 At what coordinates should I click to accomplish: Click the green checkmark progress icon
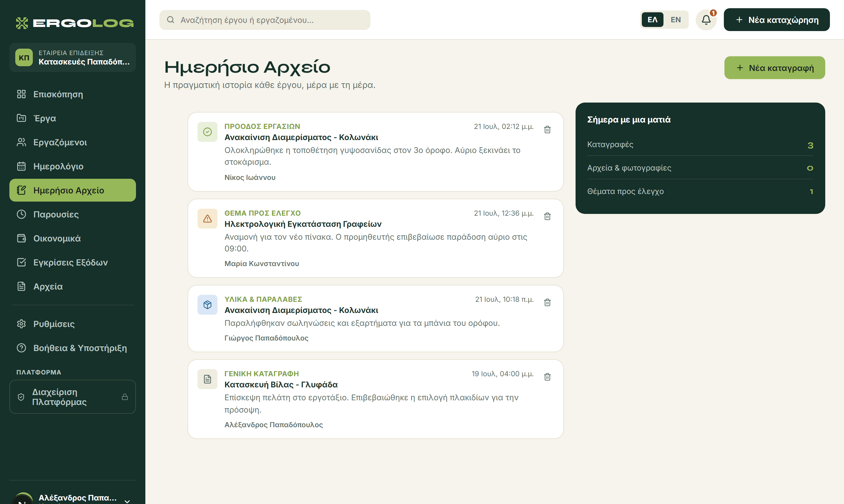[207, 132]
